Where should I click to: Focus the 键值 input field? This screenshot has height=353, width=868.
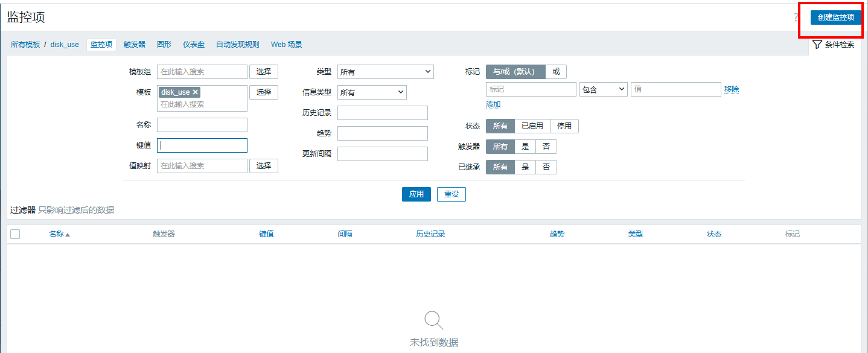pos(202,145)
